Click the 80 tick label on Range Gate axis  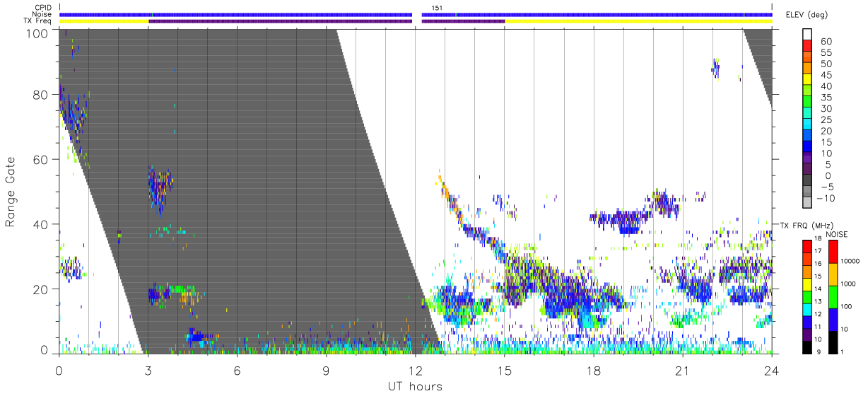click(41, 95)
